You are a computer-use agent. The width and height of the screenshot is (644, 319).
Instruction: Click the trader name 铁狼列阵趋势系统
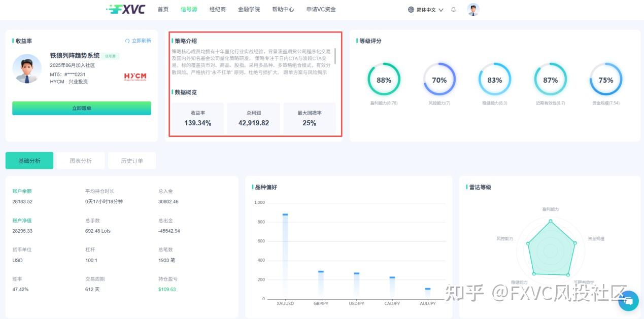75,55
